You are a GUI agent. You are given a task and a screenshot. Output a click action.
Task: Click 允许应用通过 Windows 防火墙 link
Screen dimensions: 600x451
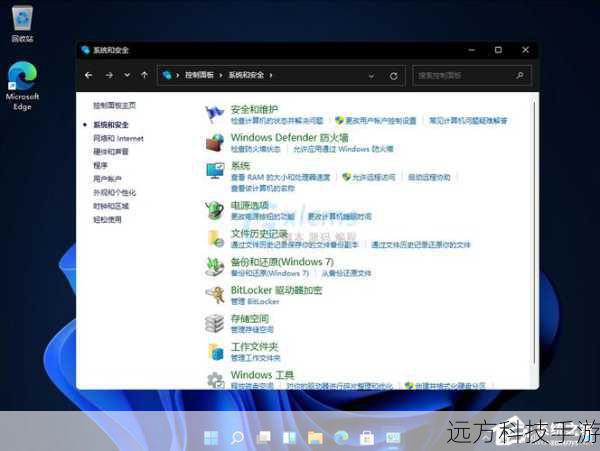(x=343, y=149)
